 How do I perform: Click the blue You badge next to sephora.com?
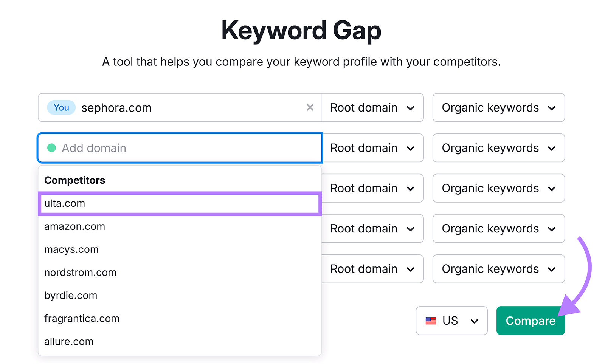click(x=61, y=107)
